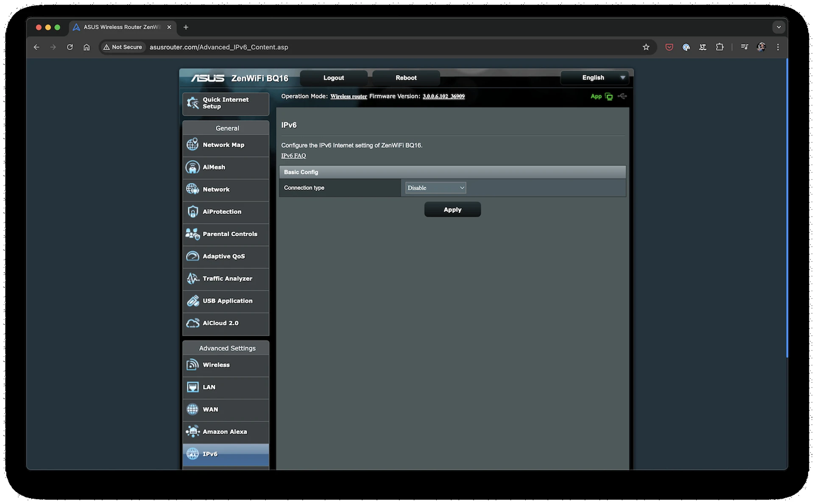814x504 pixels.
Task: Click the Not Secure site info chip
Action: pyautogui.click(x=123, y=47)
